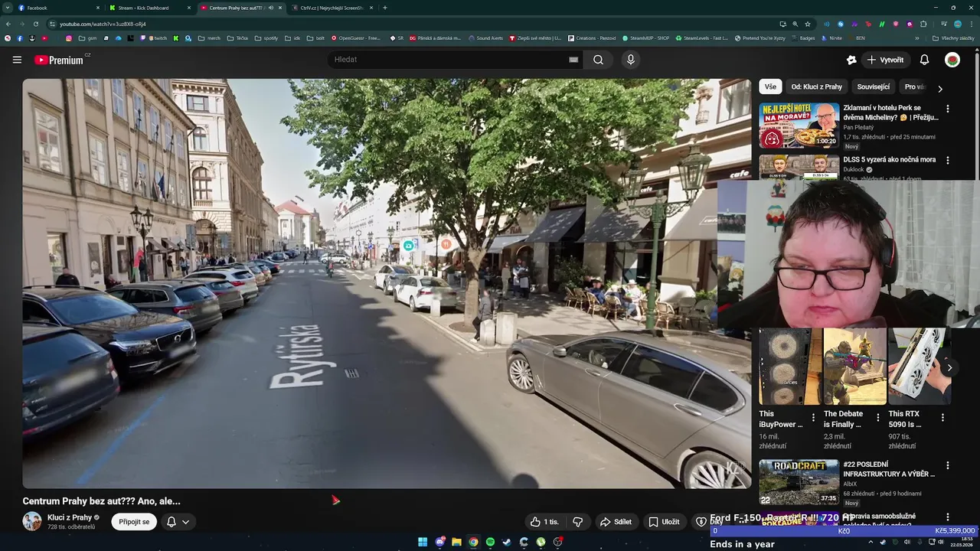Screen dimensions: 980x551
Task: Open options for the Zklamaní v hotelu video
Action: [x=947, y=109]
